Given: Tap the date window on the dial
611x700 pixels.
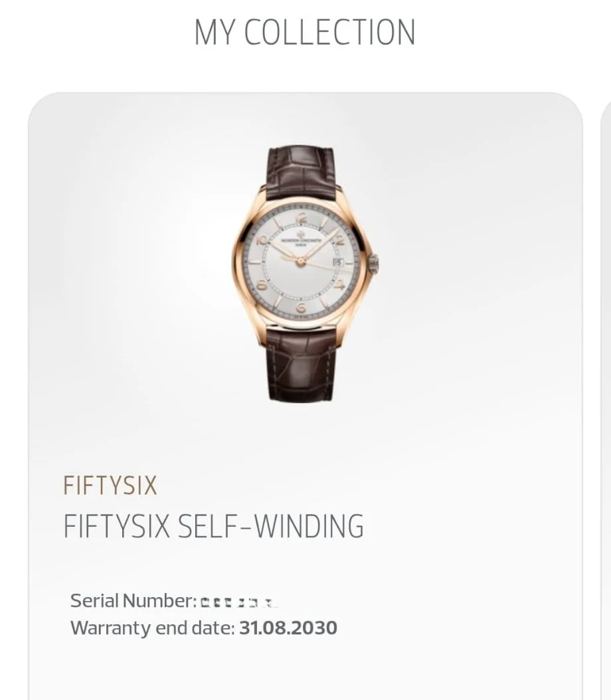Looking at the screenshot, I should click(x=337, y=262).
